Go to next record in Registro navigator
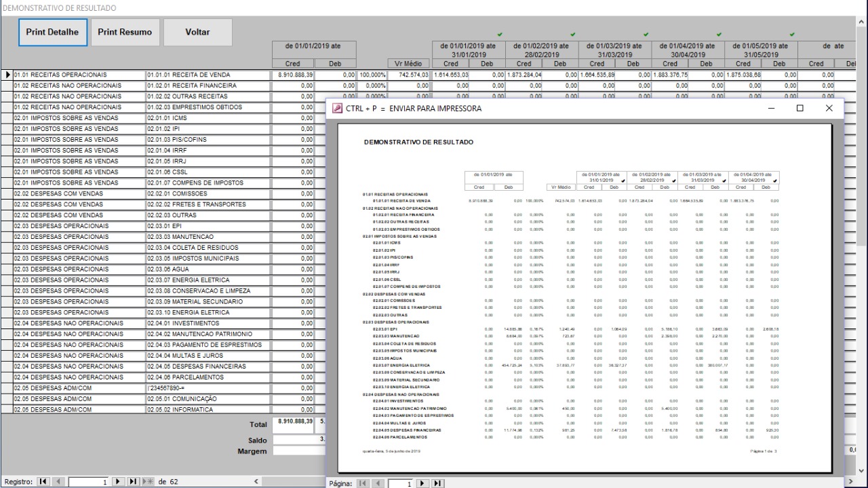 coord(118,482)
